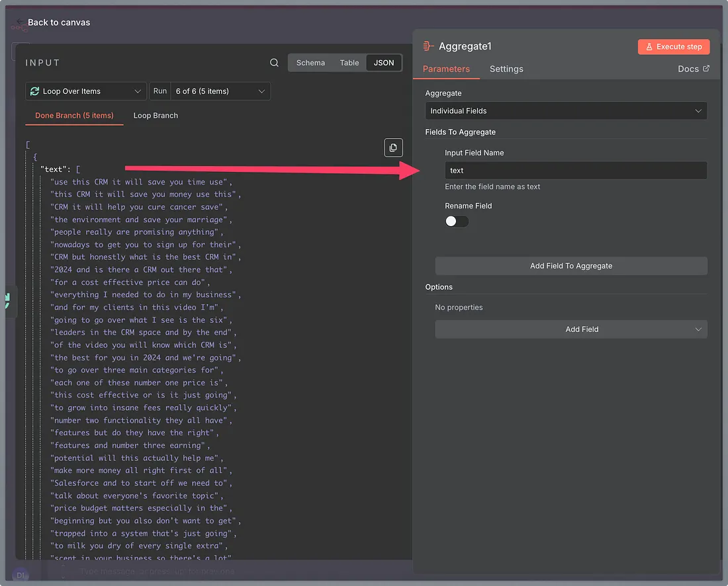
Task: Click the Loop Over Items node icon
Action: click(35, 91)
